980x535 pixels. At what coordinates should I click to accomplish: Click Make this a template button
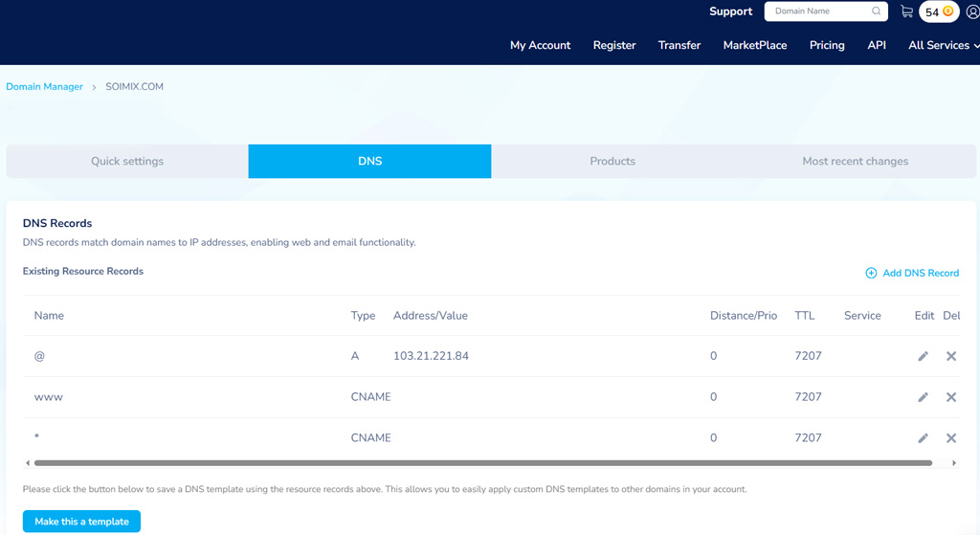[81, 522]
